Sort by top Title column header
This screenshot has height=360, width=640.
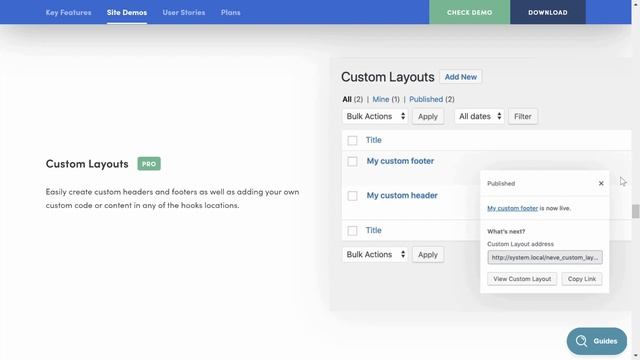(373, 140)
